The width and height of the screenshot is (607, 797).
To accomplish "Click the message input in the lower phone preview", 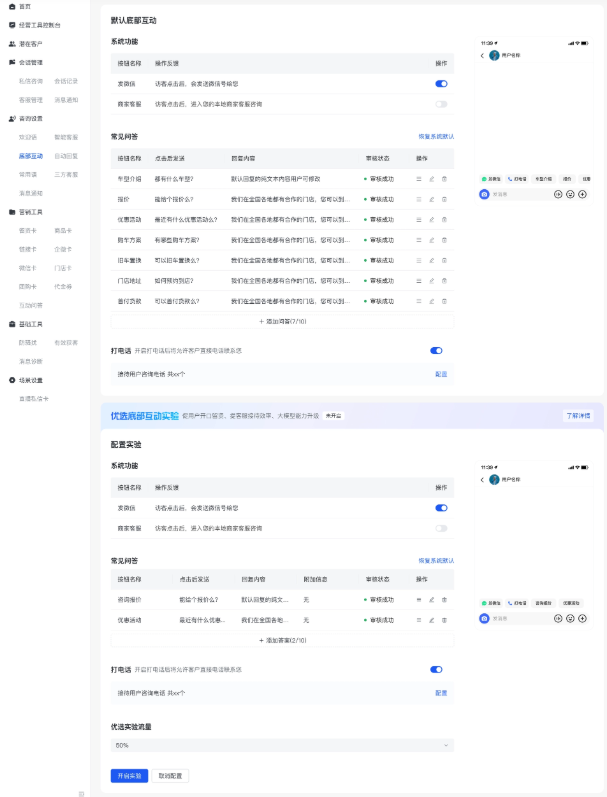I will [521, 619].
